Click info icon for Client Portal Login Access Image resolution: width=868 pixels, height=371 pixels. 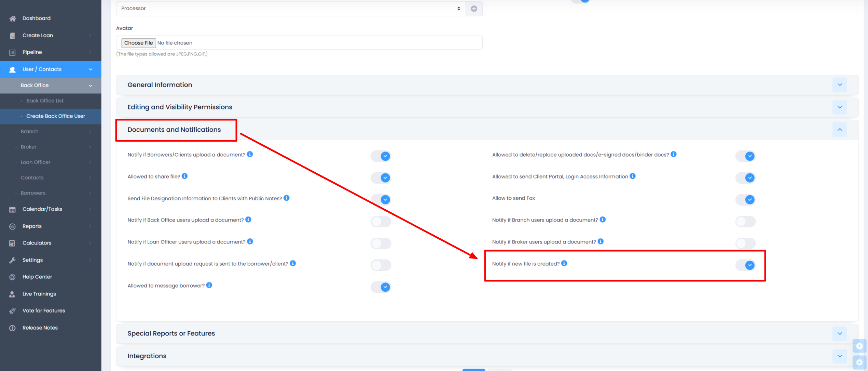(633, 176)
